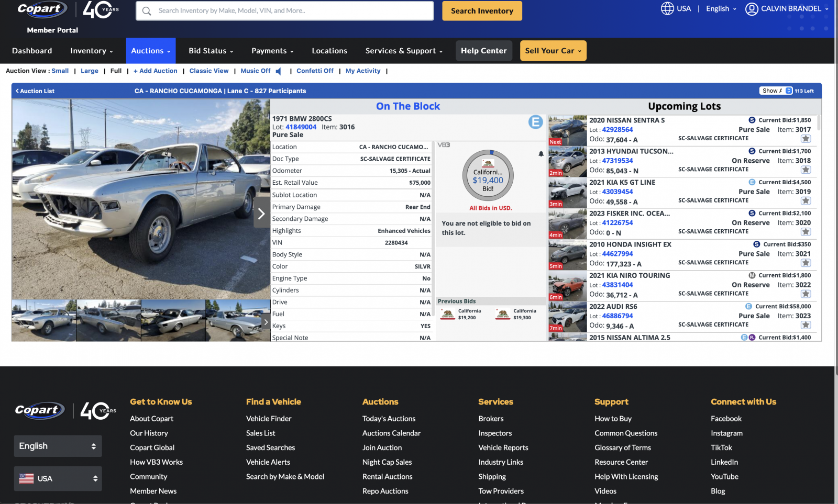Open footer USA country selector
Viewport: 838px width, 504px height.
pyautogui.click(x=58, y=478)
